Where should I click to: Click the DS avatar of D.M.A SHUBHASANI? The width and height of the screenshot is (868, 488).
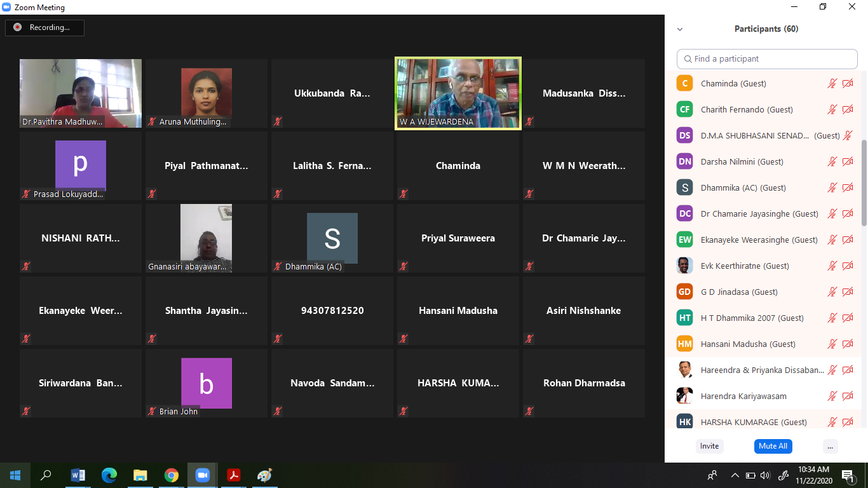pyautogui.click(x=684, y=135)
